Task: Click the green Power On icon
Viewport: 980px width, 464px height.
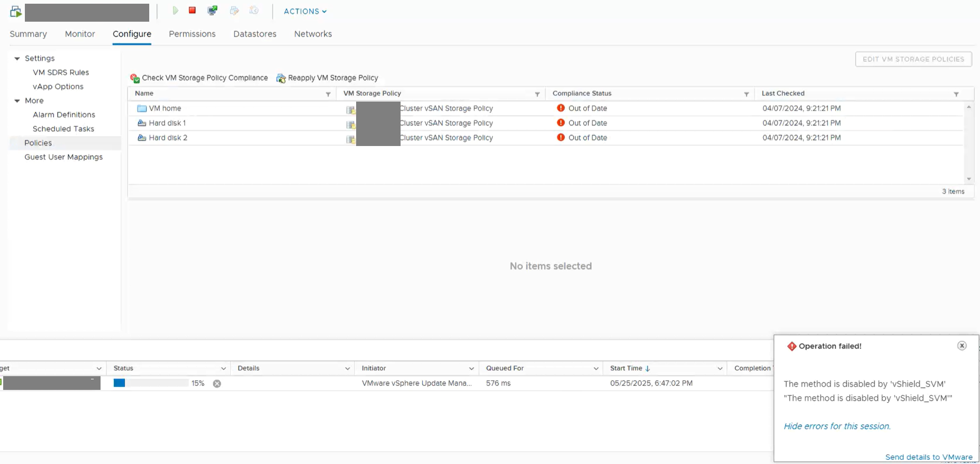Action: click(x=175, y=11)
